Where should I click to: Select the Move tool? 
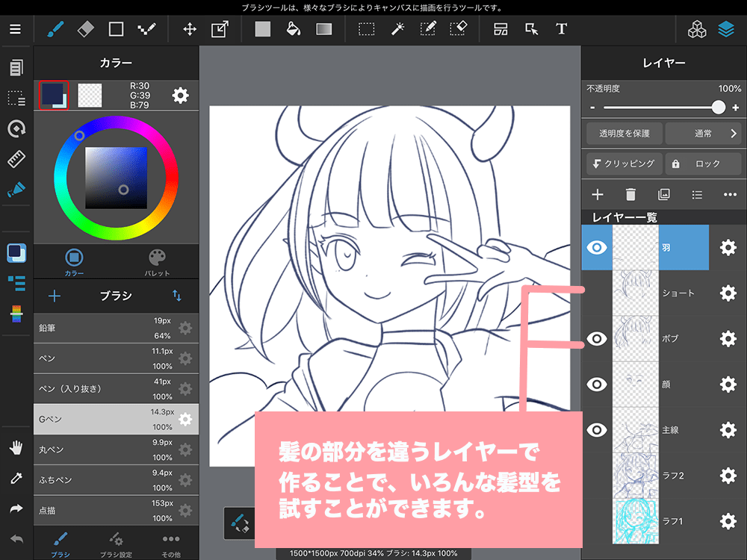point(190,29)
